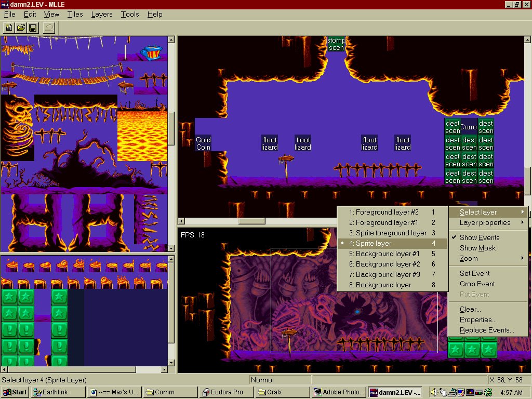
Task: Expand the Layer properties submenu
Action: [x=488, y=222]
